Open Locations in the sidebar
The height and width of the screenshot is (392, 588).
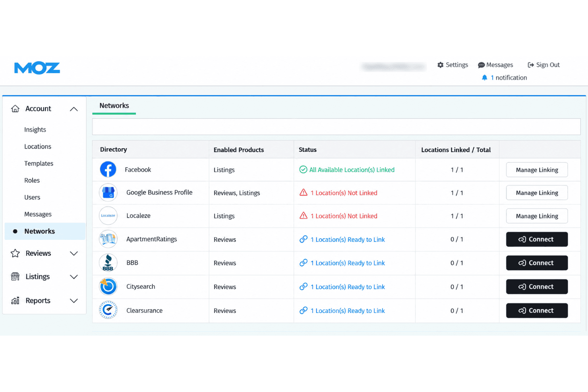tap(38, 147)
